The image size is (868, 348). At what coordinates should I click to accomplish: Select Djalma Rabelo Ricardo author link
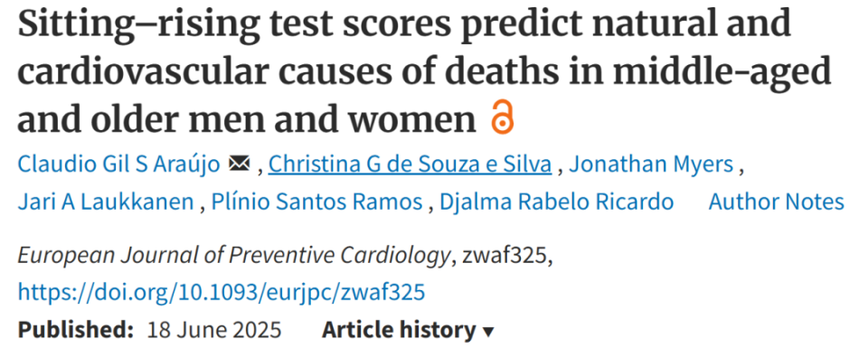tap(557, 202)
